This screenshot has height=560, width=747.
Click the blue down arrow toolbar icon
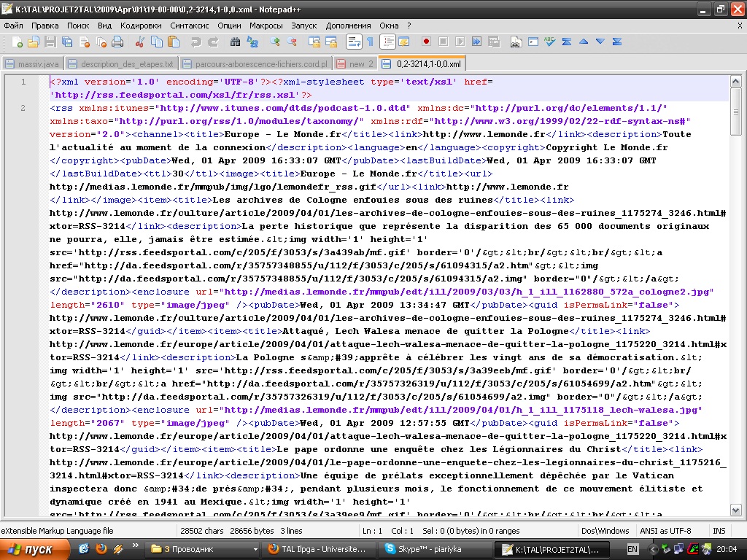(600, 42)
